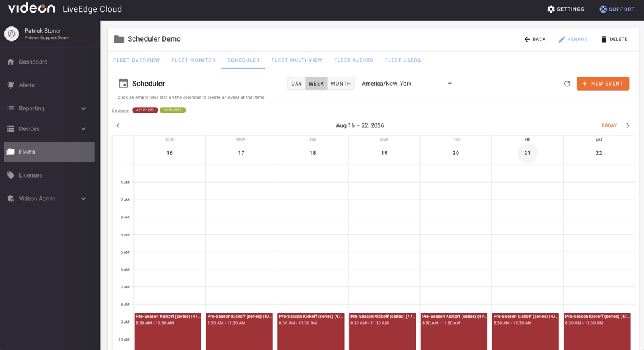This screenshot has height=350, width=644.
Task: Click the Aug 16 – 22, 2026 date range
Action: (360, 125)
